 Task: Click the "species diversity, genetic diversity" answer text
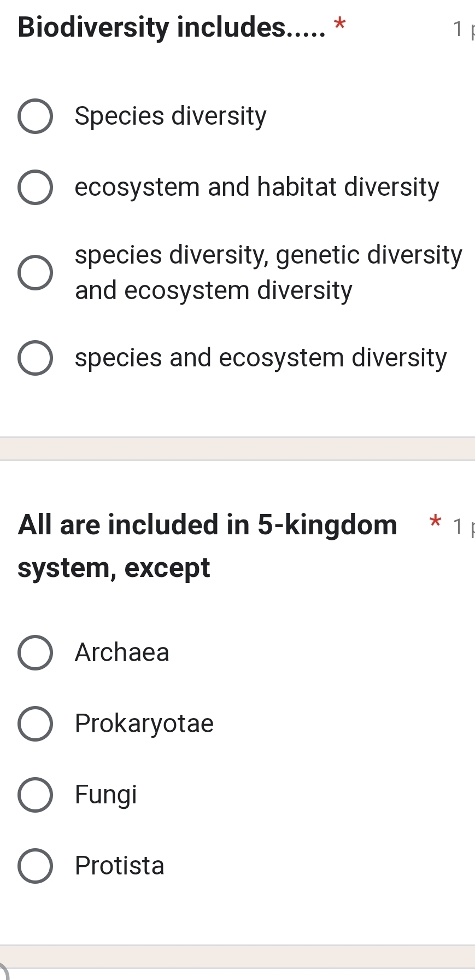(x=268, y=255)
